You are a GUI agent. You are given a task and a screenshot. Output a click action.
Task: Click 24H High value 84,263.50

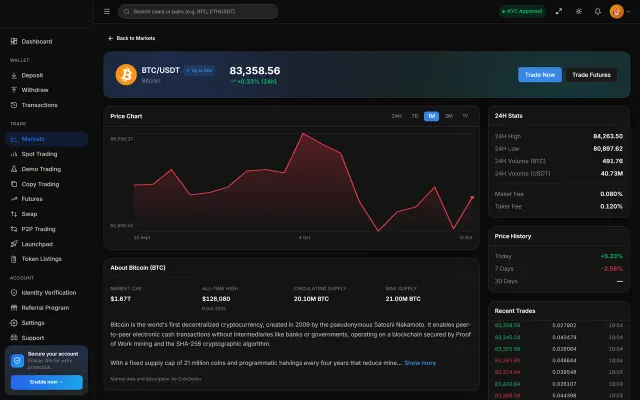pyautogui.click(x=608, y=136)
